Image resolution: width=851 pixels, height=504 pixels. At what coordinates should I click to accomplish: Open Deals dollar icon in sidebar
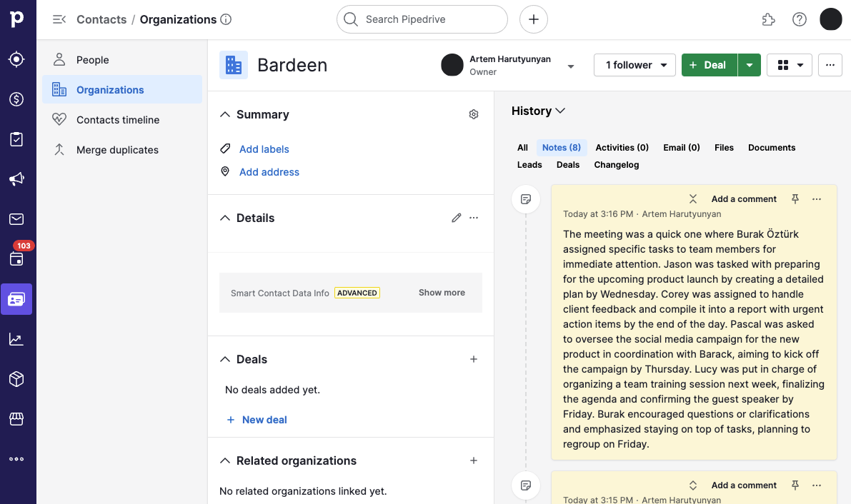click(16, 99)
